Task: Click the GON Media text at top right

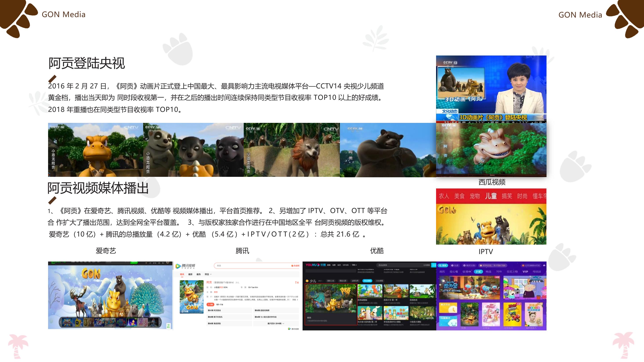Action: [580, 15]
